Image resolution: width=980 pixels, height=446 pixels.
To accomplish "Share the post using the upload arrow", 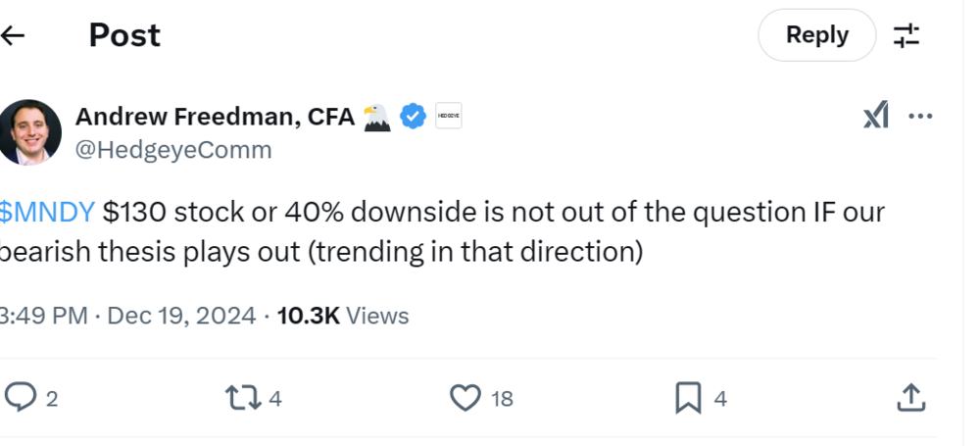I will pos(910,397).
